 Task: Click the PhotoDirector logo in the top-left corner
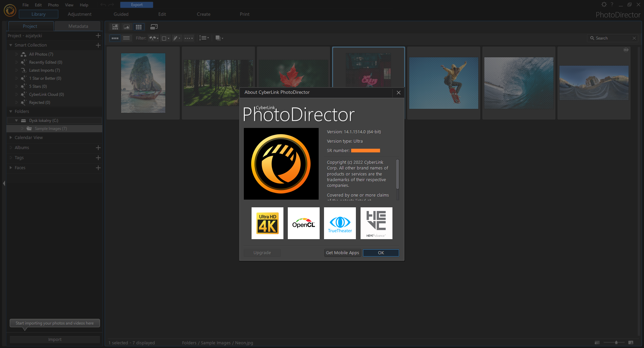(10, 10)
